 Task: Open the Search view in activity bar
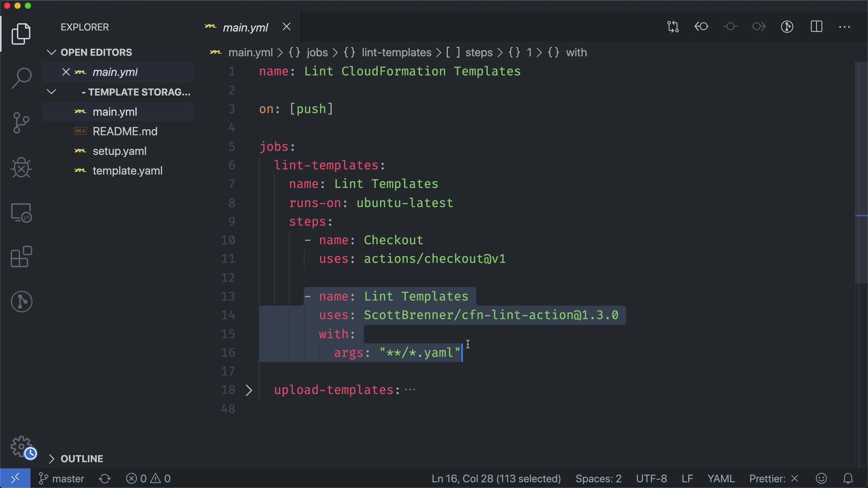pyautogui.click(x=21, y=78)
